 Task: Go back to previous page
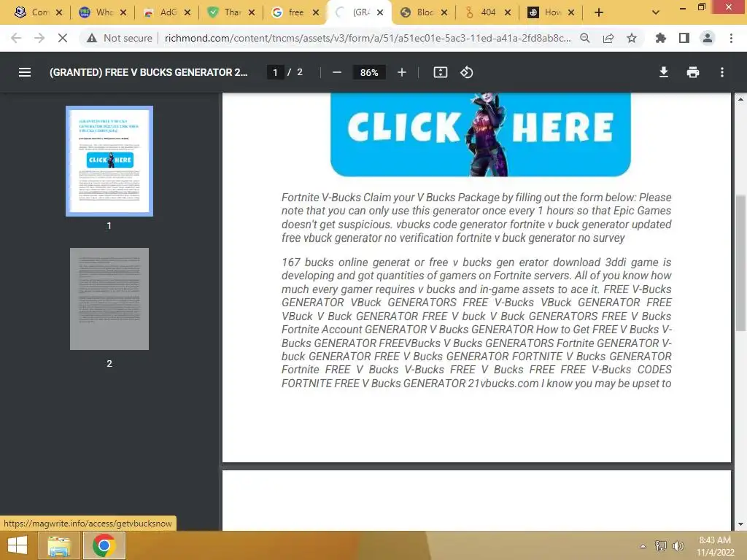coord(16,38)
